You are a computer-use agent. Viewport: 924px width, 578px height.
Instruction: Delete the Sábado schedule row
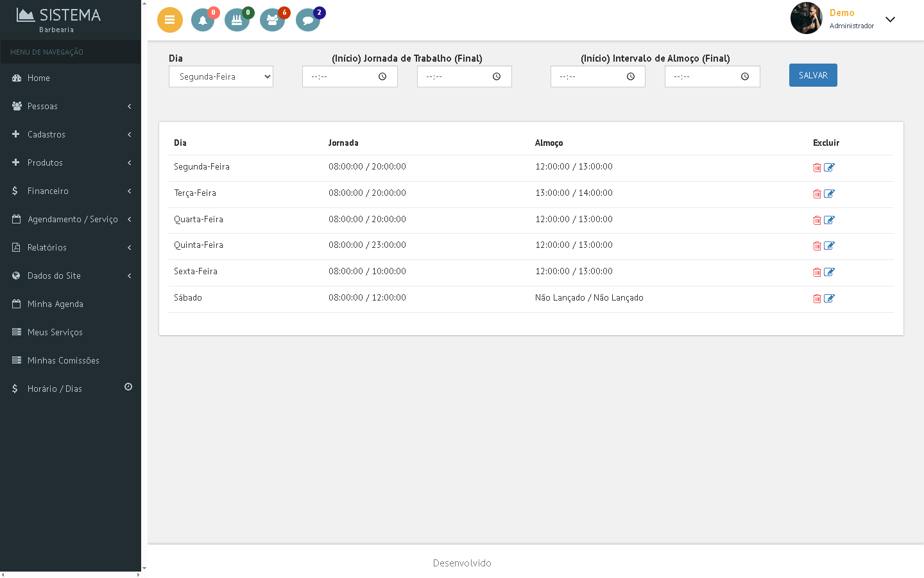817,299
